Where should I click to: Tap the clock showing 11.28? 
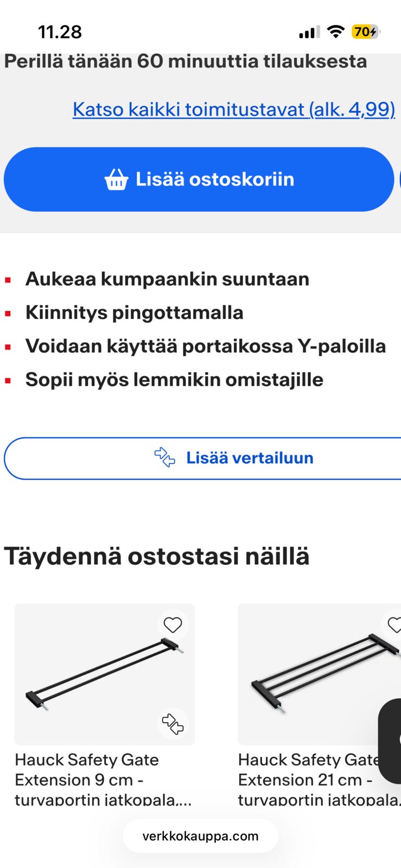click(x=60, y=32)
